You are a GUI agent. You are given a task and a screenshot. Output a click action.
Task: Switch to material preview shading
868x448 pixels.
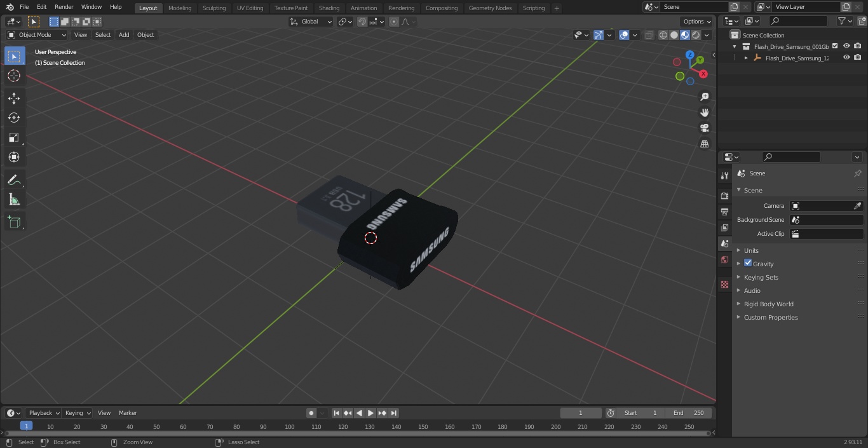[685, 35]
